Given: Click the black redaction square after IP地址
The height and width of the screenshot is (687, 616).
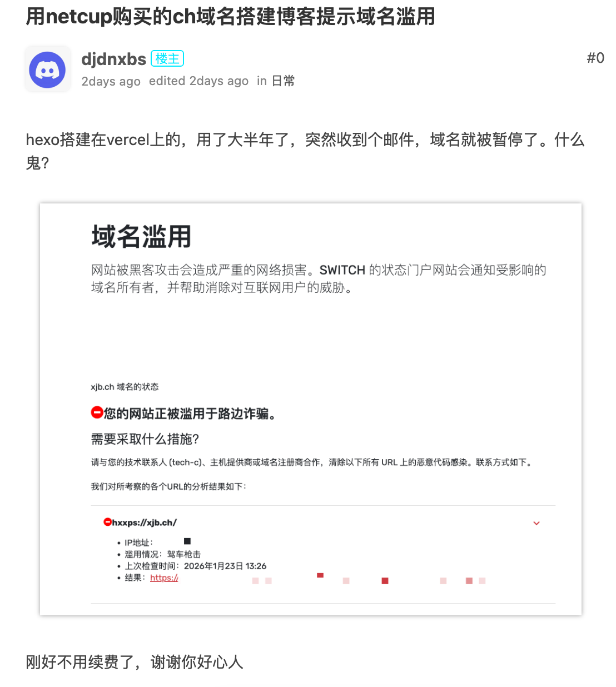Looking at the screenshot, I should pos(187,541).
